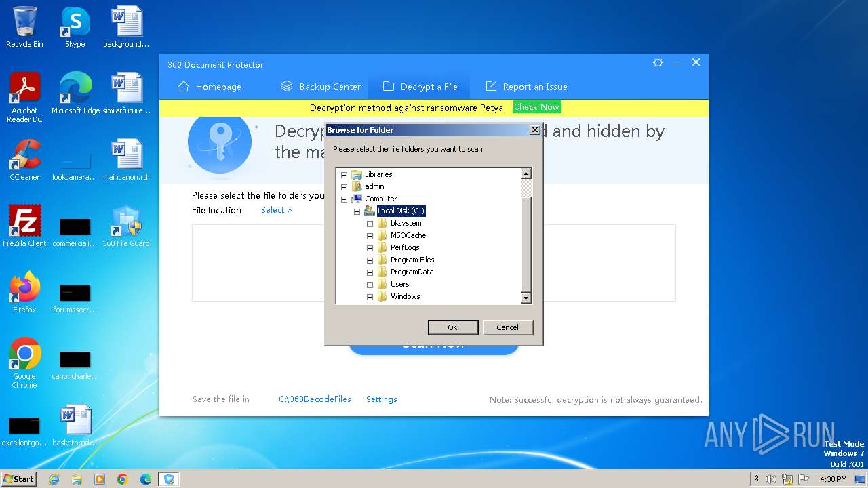Screen dimensions: 868x488
Task: Expand the PerfLogs folder node
Action: coord(370,248)
